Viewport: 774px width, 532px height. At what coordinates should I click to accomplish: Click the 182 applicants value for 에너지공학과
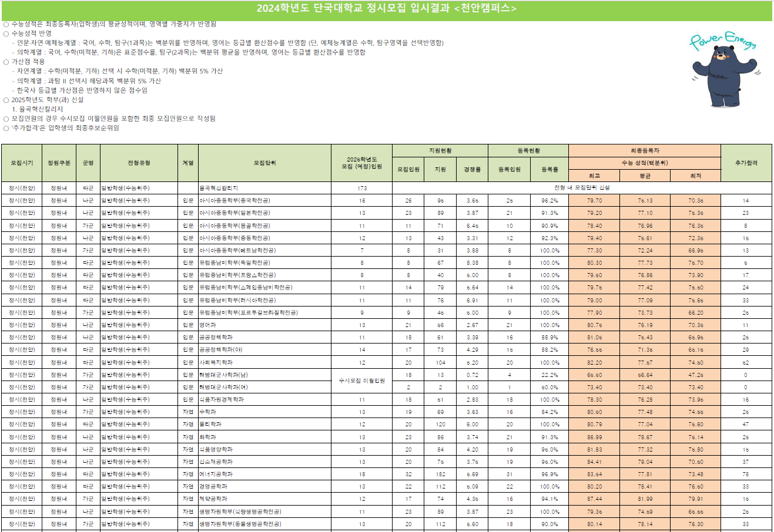pos(440,474)
